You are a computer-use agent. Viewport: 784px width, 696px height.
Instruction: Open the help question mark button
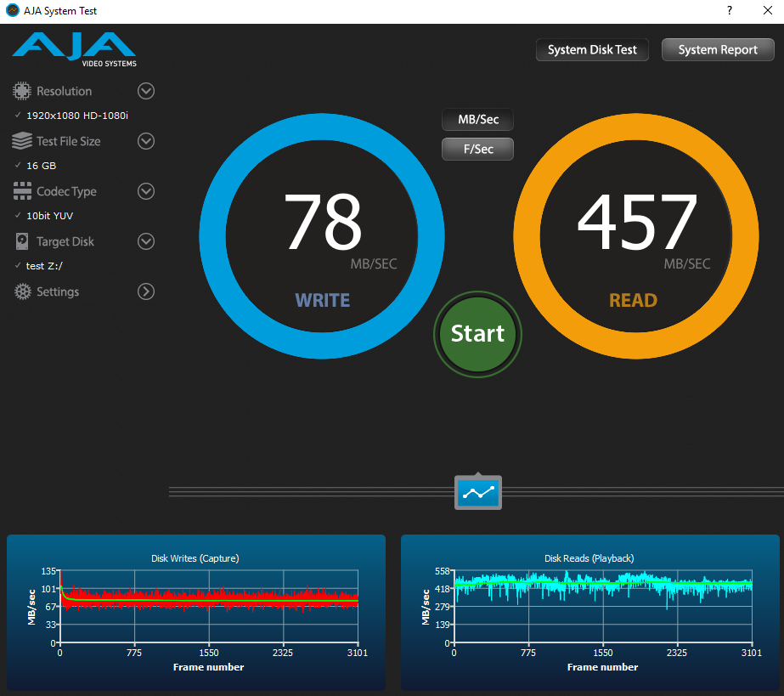730,10
